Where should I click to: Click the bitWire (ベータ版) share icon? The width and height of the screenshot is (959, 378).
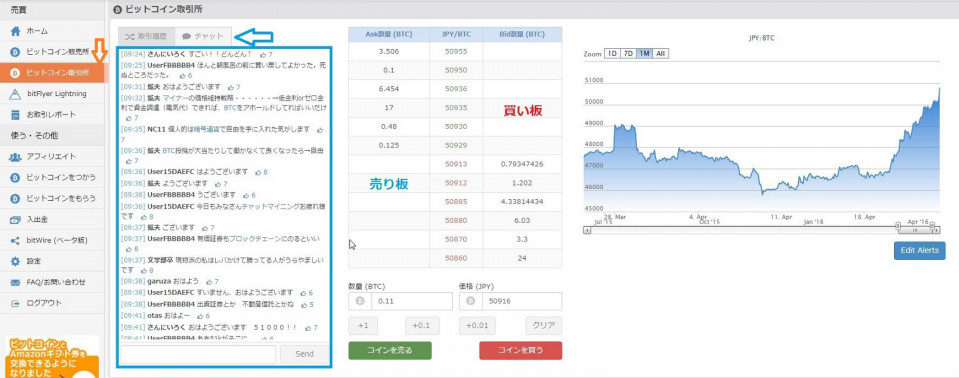(x=15, y=240)
